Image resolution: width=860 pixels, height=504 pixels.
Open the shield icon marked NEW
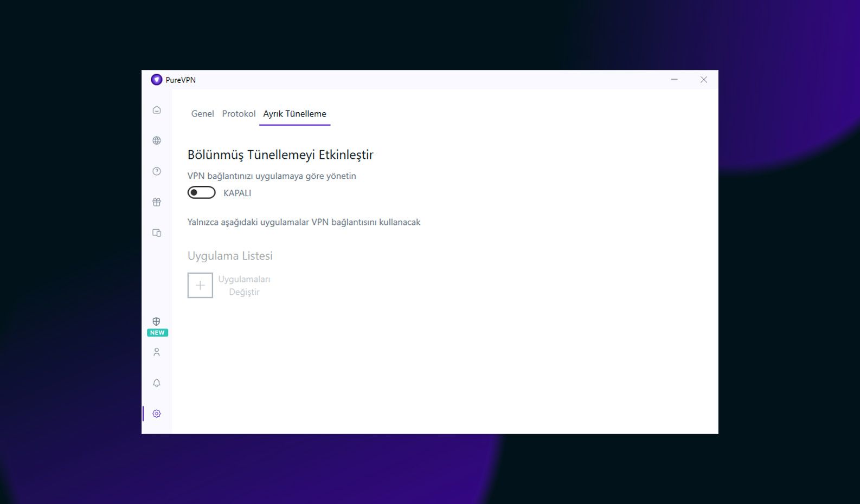click(157, 321)
